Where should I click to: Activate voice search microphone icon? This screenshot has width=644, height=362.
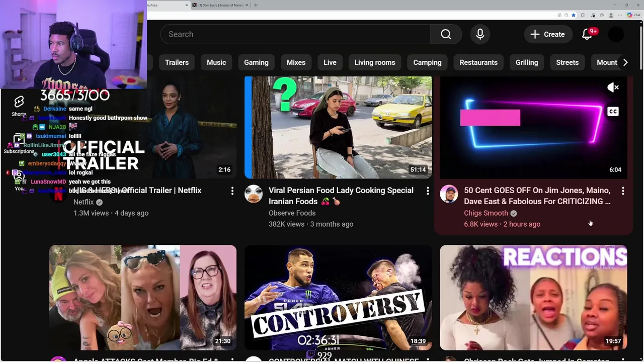pos(480,34)
